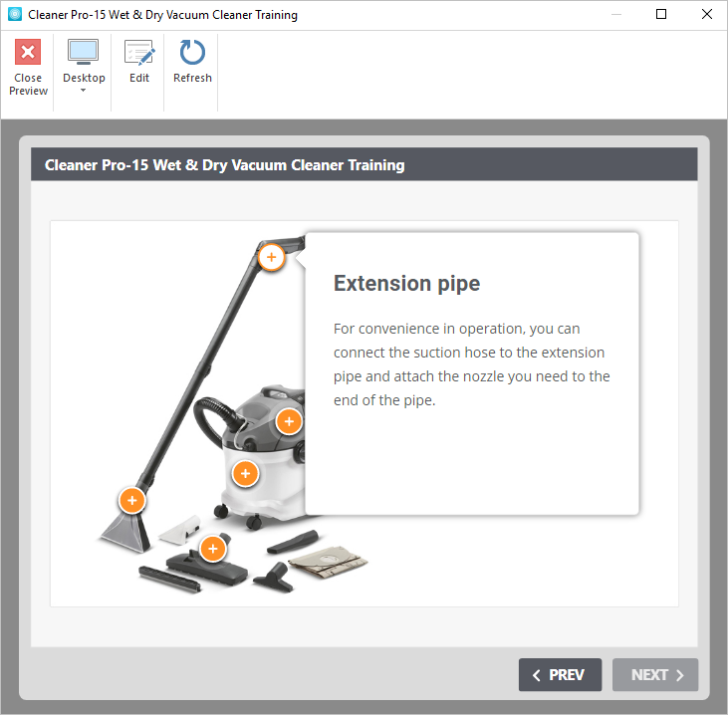Viewport: 728px width, 715px height.
Task: Expand the Desktop device dropdown arrow
Action: click(x=84, y=92)
